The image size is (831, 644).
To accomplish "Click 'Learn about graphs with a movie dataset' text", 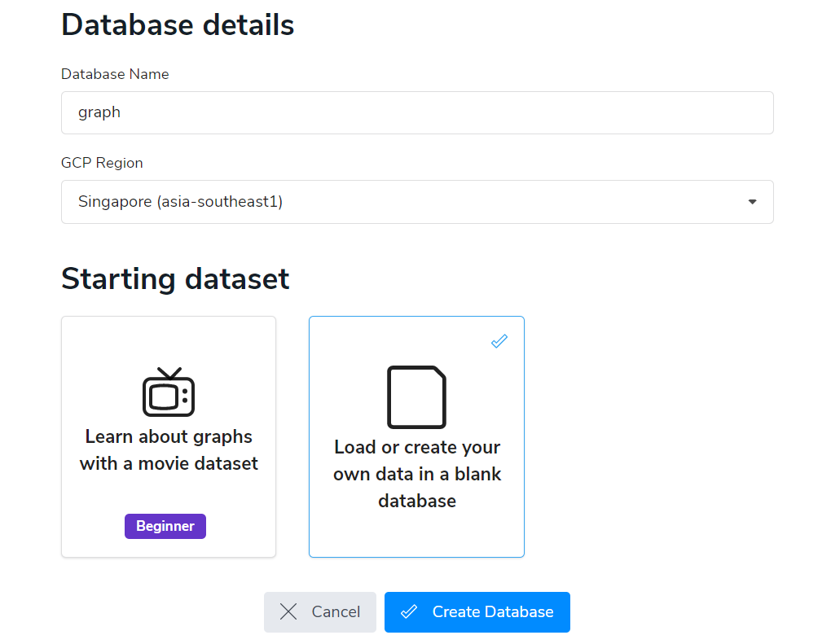I will [x=169, y=450].
